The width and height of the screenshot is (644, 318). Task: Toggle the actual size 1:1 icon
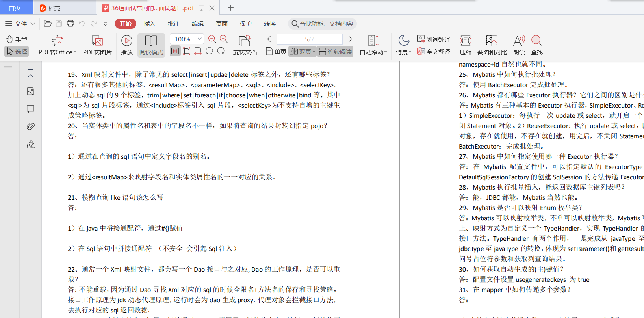pyautogui.click(x=175, y=51)
